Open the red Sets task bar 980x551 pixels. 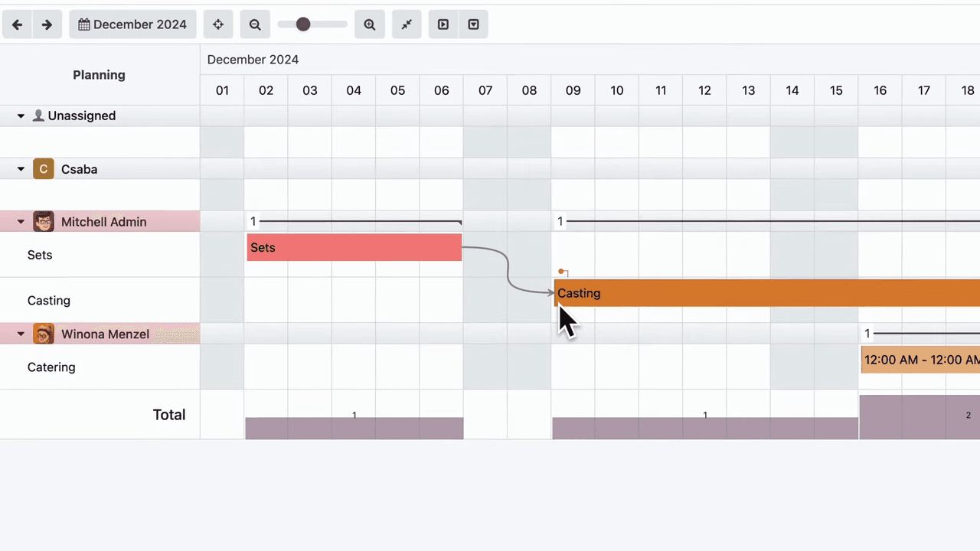(354, 247)
